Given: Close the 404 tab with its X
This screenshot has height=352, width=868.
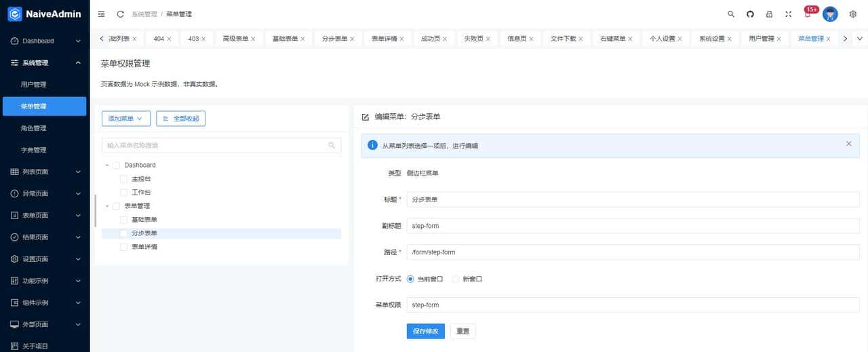Looking at the screenshot, I should [169, 39].
